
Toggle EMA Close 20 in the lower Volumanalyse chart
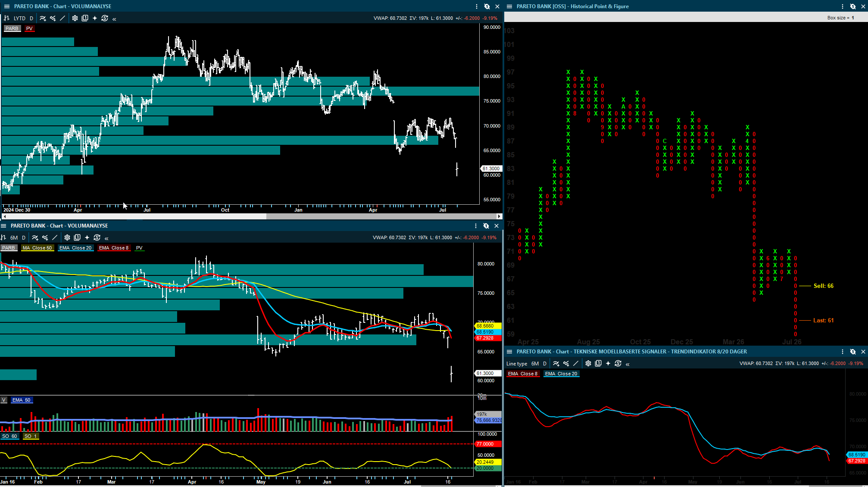(75, 248)
